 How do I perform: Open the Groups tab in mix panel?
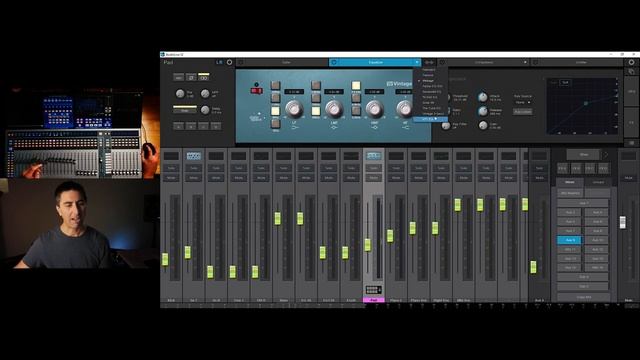coord(598,182)
